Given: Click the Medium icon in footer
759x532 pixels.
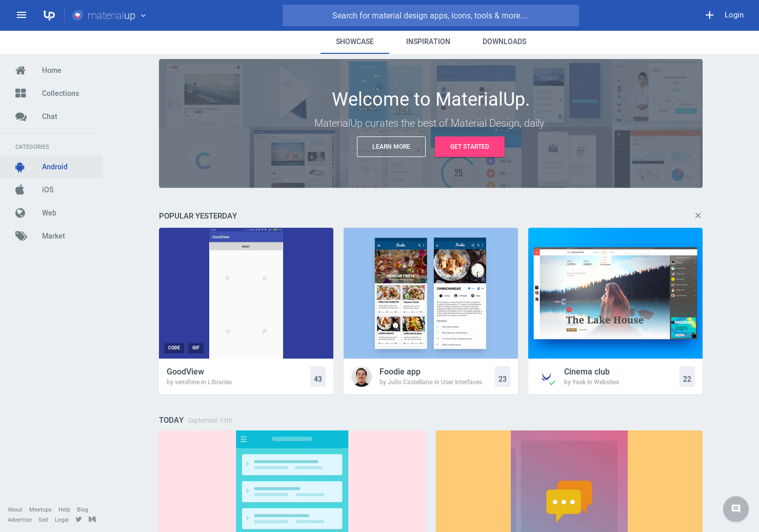Looking at the screenshot, I should tap(92, 519).
